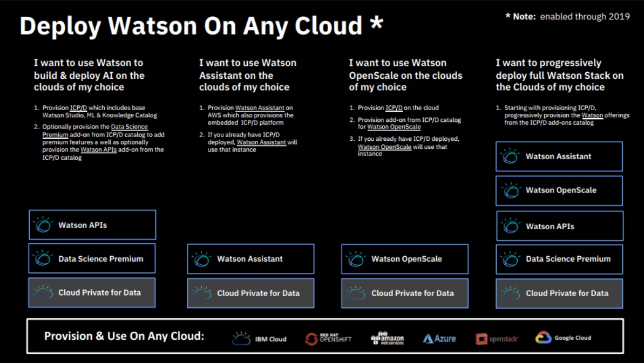Select the OpenStack logo
The height and width of the screenshot is (363, 644).
[497, 339]
